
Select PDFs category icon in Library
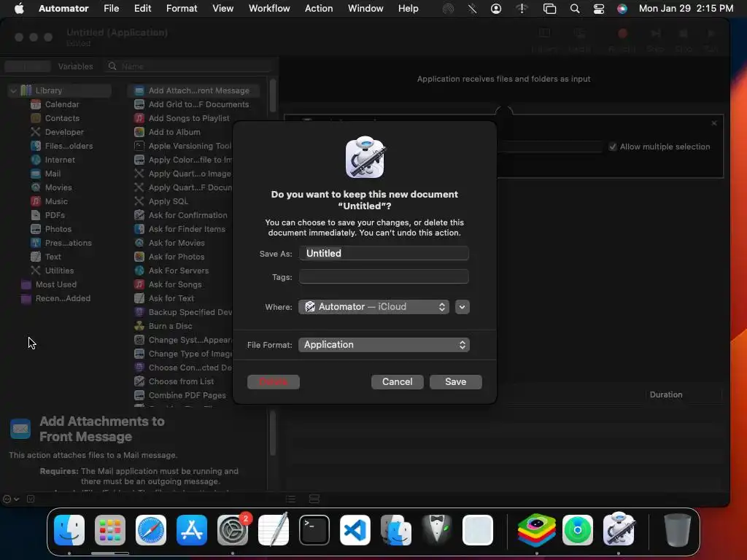pos(36,215)
